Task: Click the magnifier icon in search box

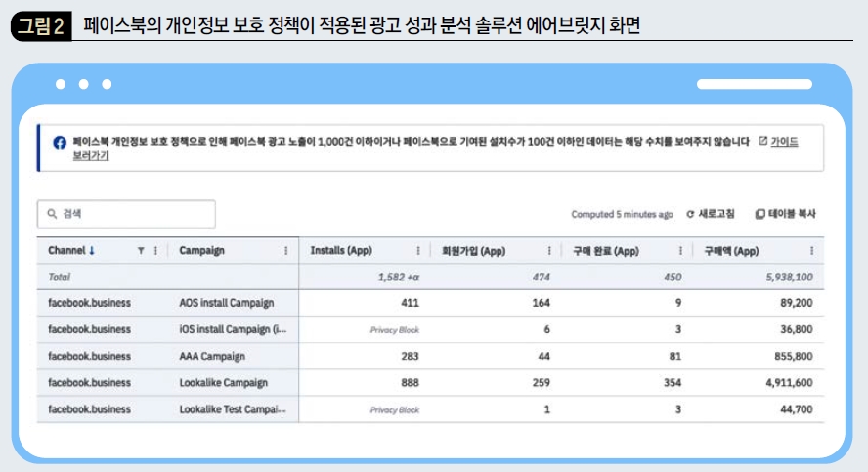Action: (52, 214)
